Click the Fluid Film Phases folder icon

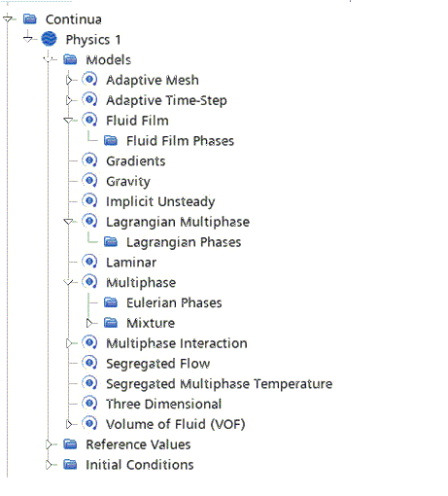coord(111,141)
